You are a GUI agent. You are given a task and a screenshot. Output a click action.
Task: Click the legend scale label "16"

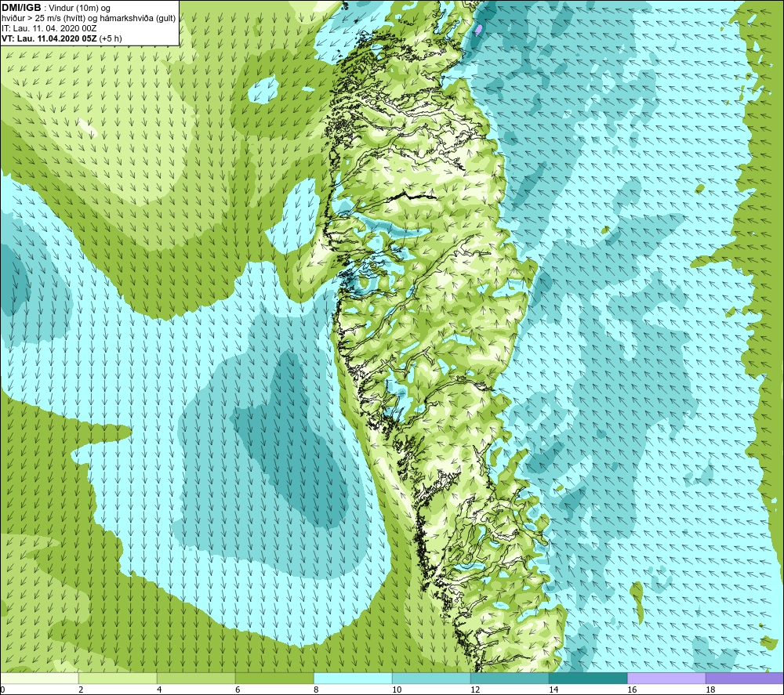(631, 690)
